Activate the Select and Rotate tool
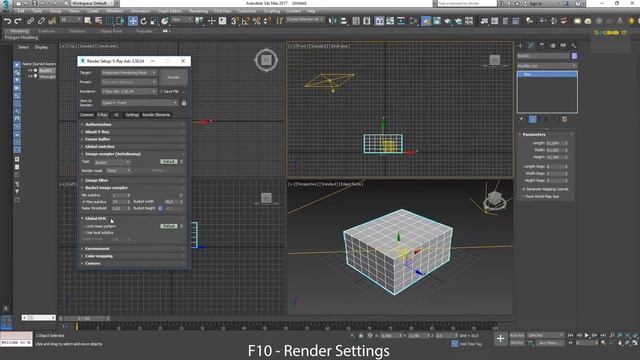The width and height of the screenshot is (640, 360). (144, 21)
